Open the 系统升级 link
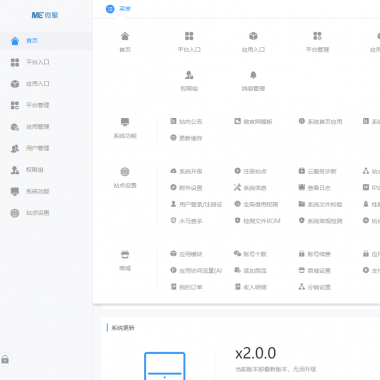Screen dimensions: 380x380 click(186, 171)
